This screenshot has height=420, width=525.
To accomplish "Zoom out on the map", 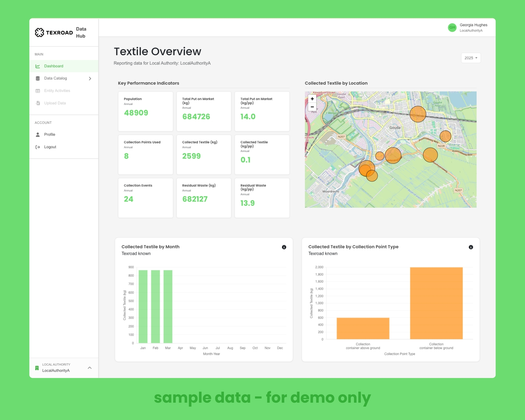I will coord(312,107).
